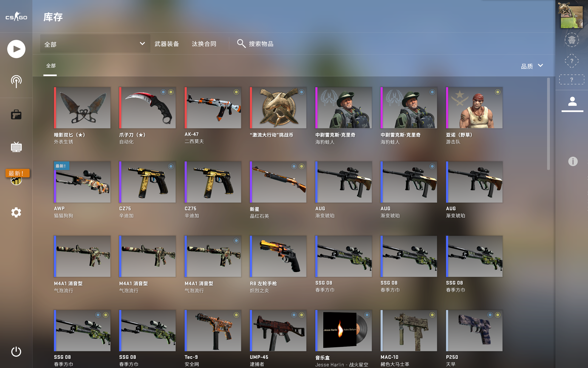The height and width of the screenshot is (368, 588).
Task: Click the yellow marker on Tec-9 item
Action: (x=236, y=315)
